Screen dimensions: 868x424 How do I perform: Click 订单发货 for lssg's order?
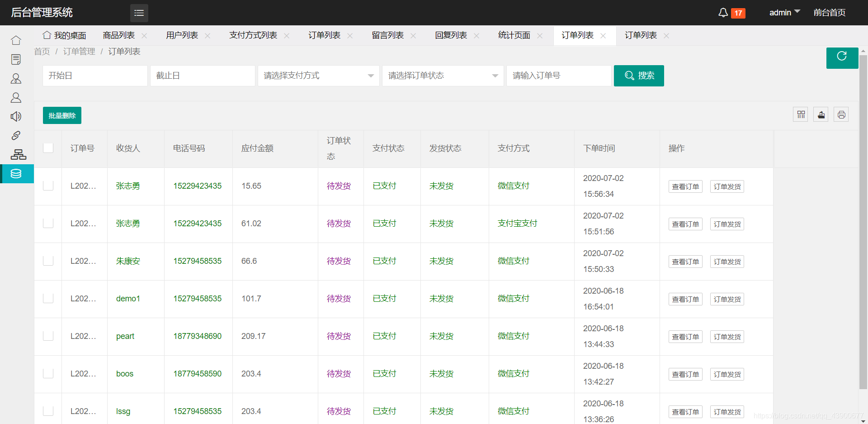(727, 412)
